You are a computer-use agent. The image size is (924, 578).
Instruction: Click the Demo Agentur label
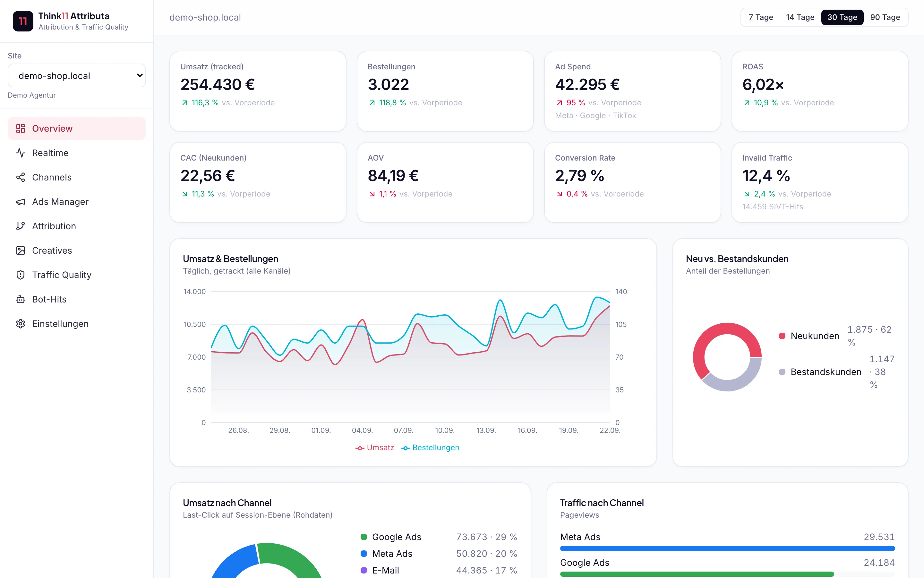(32, 95)
